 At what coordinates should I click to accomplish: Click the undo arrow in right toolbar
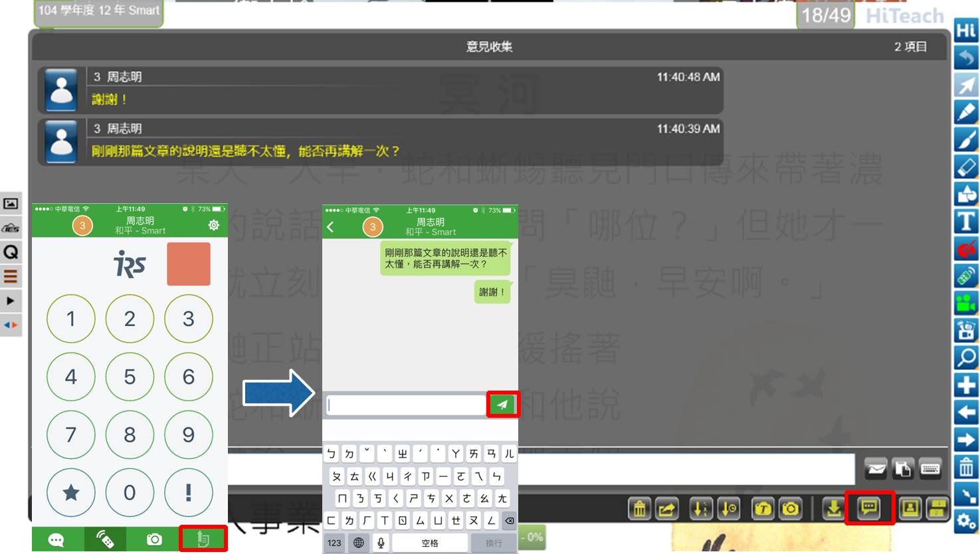pyautogui.click(x=966, y=58)
